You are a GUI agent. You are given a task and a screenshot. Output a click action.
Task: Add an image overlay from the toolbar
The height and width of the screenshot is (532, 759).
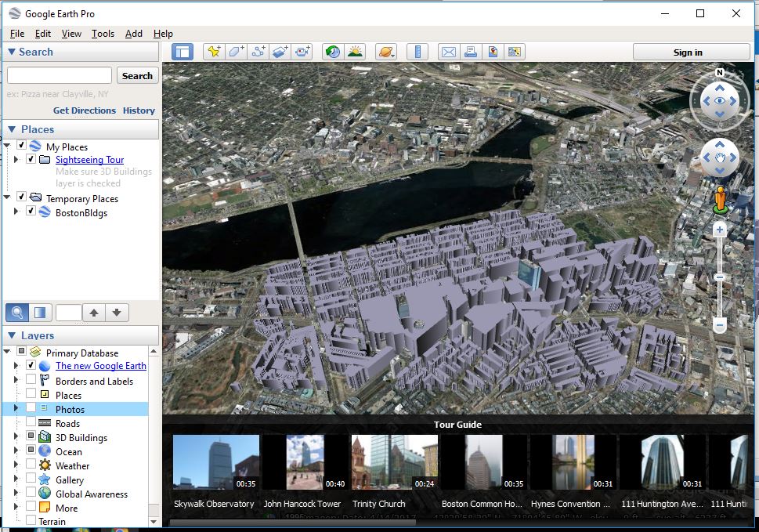tap(280, 52)
